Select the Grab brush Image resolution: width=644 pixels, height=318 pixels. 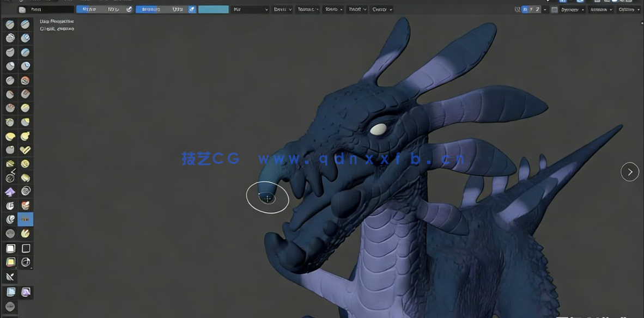click(25, 121)
